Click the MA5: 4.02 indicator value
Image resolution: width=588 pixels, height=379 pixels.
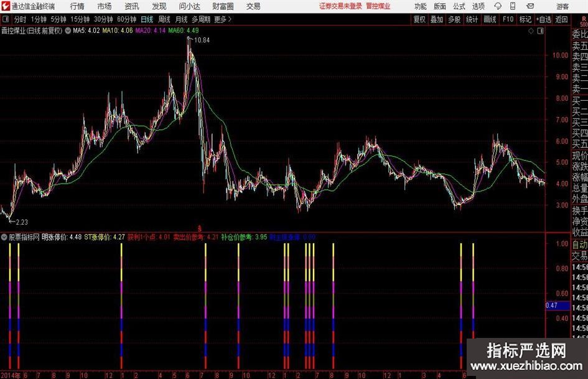(x=86, y=30)
